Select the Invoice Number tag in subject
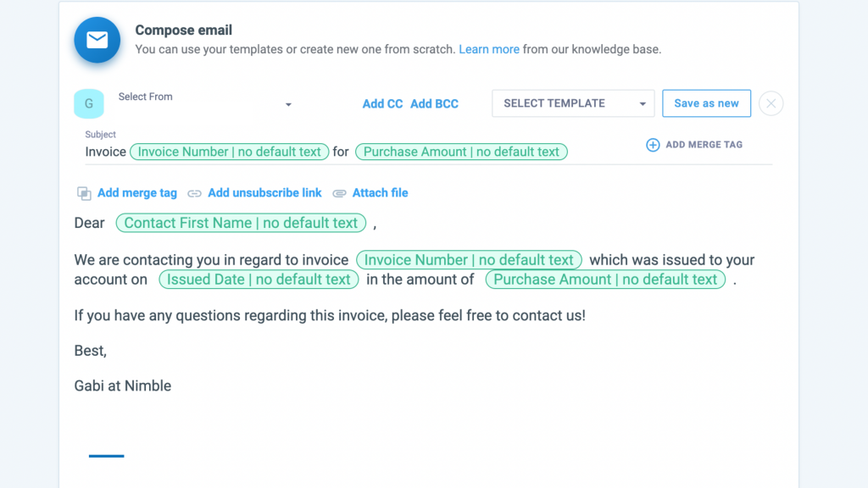Viewport: 868px width, 488px height. click(229, 152)
